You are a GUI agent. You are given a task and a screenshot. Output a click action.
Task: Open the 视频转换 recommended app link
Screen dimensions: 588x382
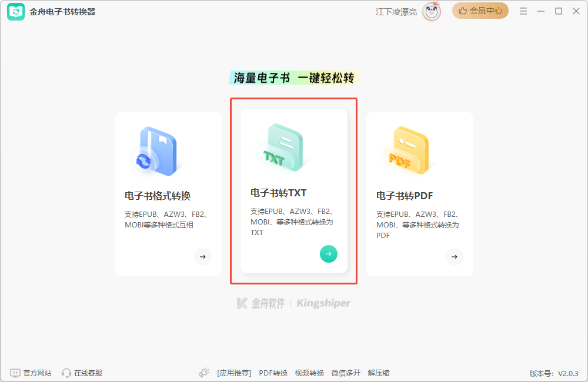(309, 373)
